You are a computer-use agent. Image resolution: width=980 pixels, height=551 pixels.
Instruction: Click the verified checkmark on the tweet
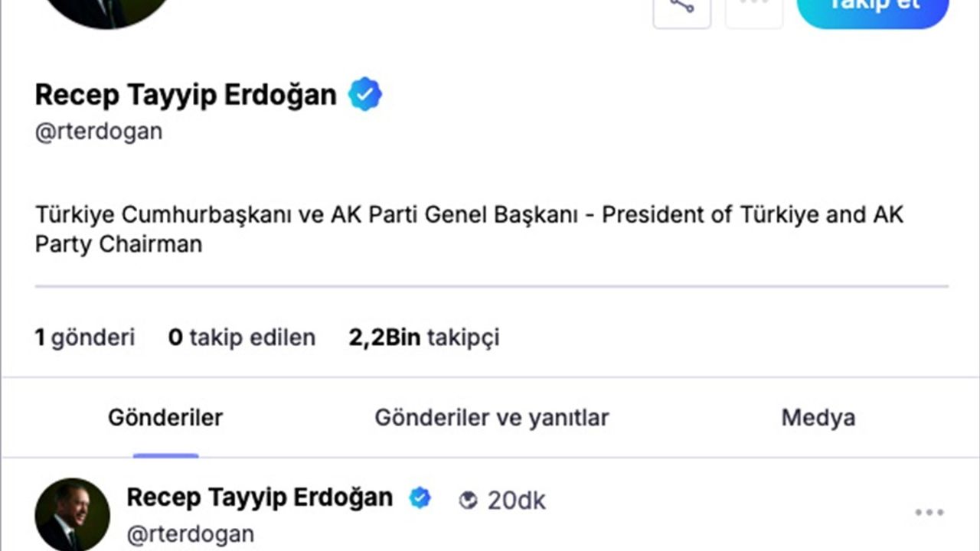pos(420,497)
